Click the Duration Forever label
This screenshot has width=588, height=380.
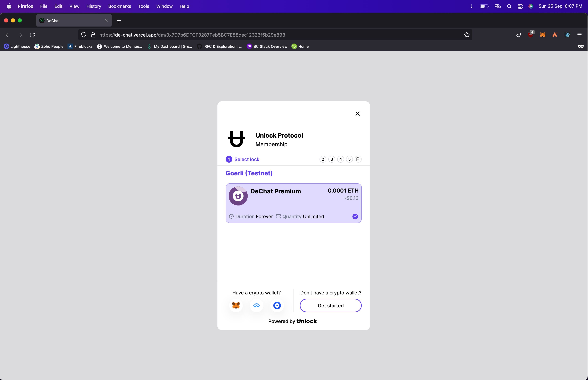251,216
